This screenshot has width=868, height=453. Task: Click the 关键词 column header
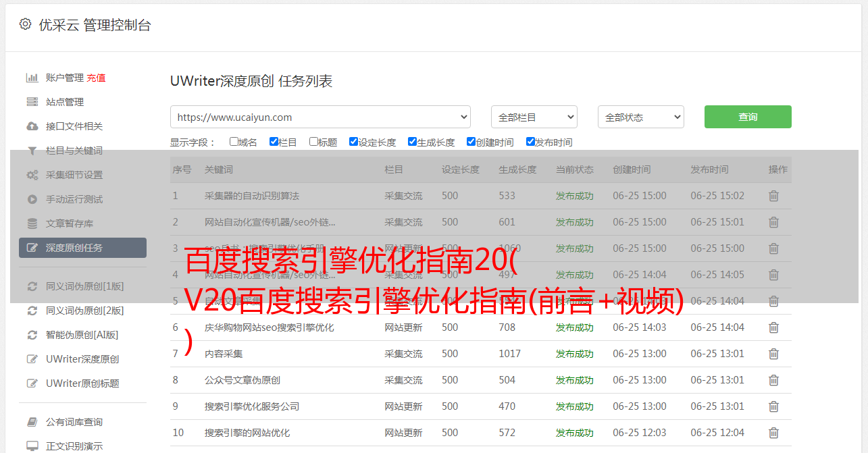pyautogui.click(x=219, y=169)
